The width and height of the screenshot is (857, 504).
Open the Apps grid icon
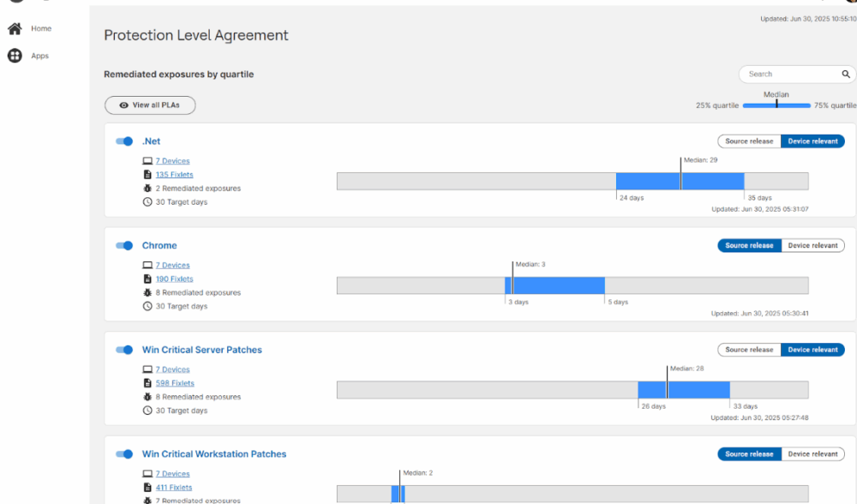pyautogui.click(x=15, y=57)
